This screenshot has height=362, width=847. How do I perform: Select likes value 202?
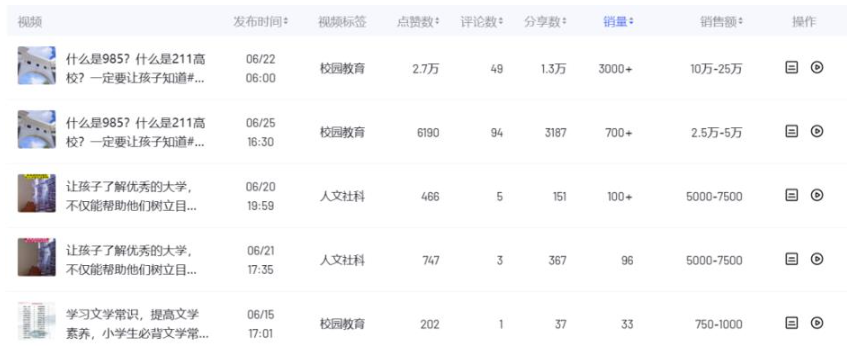430,324
